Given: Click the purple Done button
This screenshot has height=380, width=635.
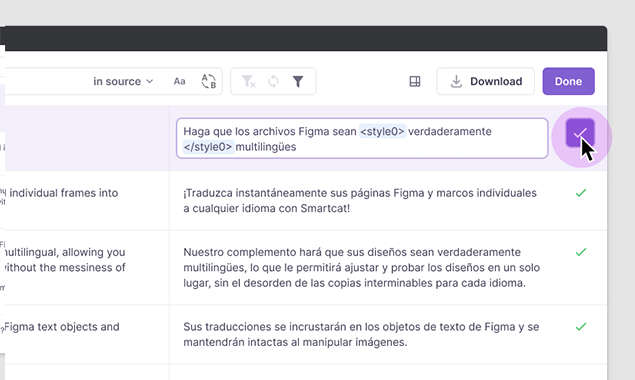Looking at the screenshot, I should (x=569, y=81).
